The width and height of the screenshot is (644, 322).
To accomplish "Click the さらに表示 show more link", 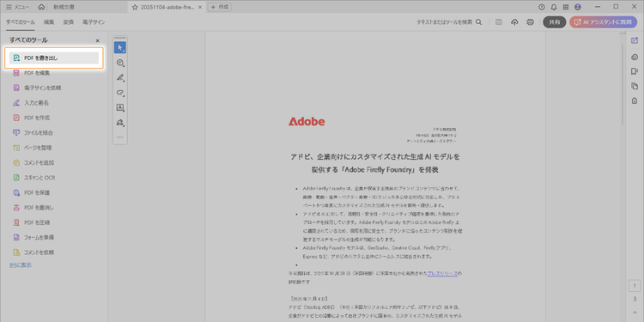I will tap(20, 265).
